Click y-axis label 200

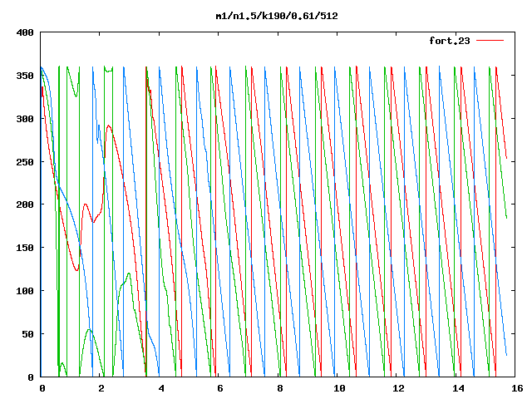point(25,204)
